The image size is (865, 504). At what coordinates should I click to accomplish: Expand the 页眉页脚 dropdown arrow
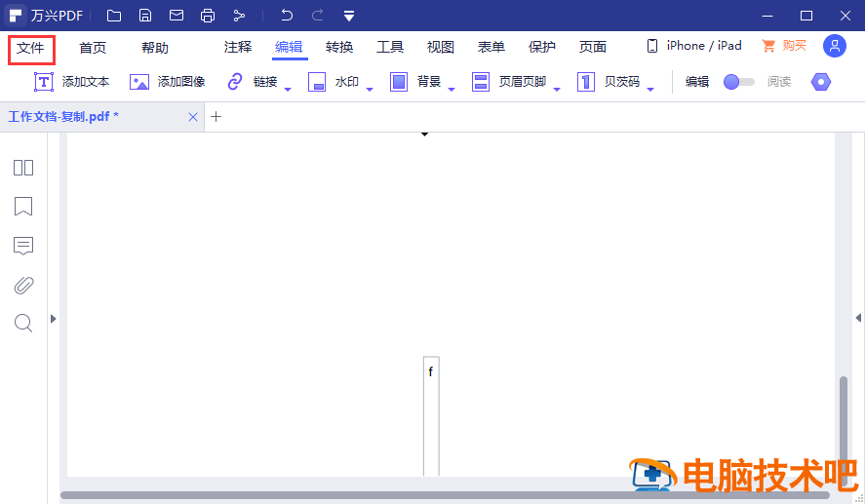point(557,90)
